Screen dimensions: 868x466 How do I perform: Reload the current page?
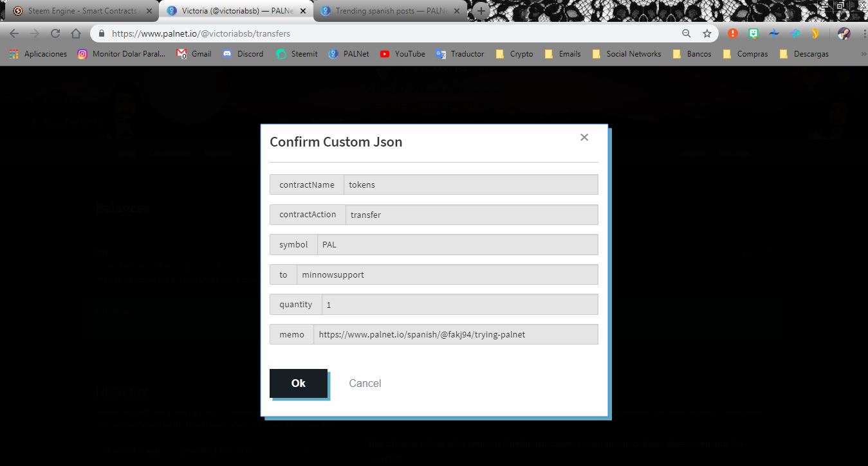tap(55, 33)
